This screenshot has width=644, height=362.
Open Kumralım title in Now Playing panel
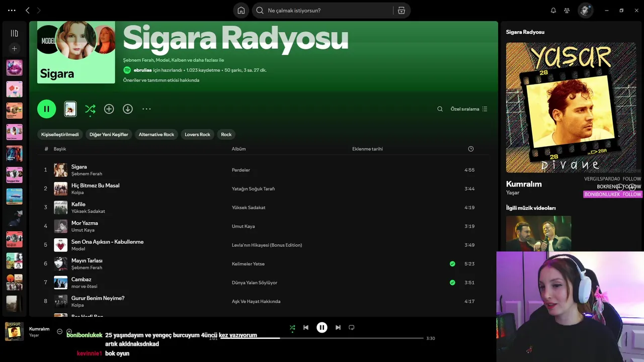[x=524, y=184]
